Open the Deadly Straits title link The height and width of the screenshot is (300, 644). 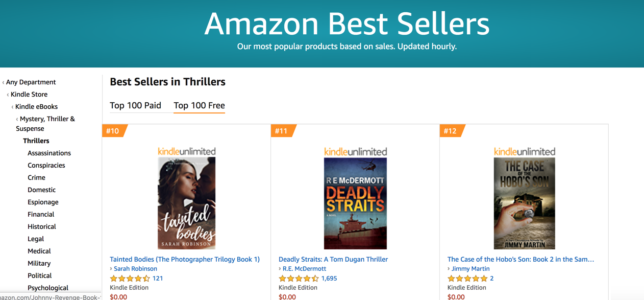coord(333,259)
